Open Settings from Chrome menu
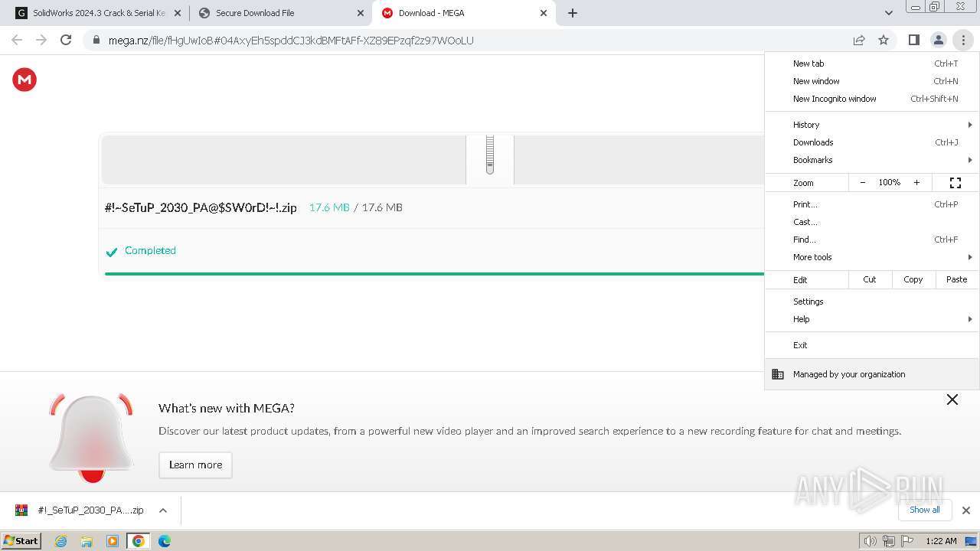The height and width of the screenshot is (551, 980). [x=872, y=302]
